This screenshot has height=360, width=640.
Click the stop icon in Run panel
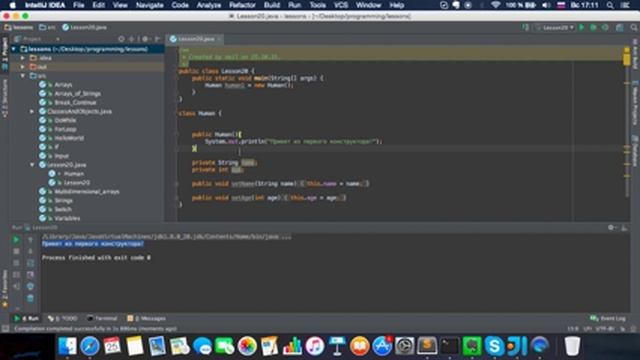pos(16,251)
